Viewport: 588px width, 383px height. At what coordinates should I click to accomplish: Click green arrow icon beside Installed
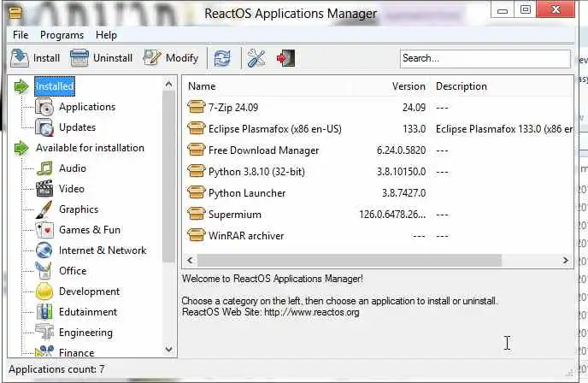(21, 86)
